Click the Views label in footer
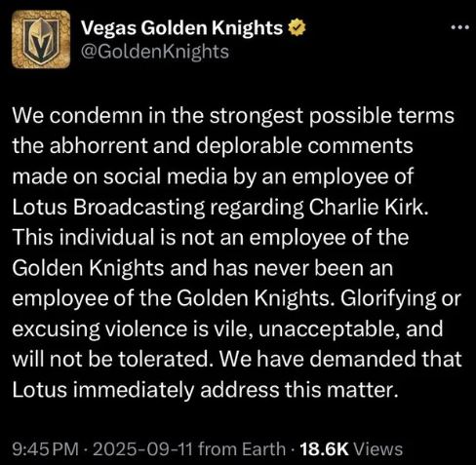The height and width of the screenshot is (465, 476). [377, 449]
